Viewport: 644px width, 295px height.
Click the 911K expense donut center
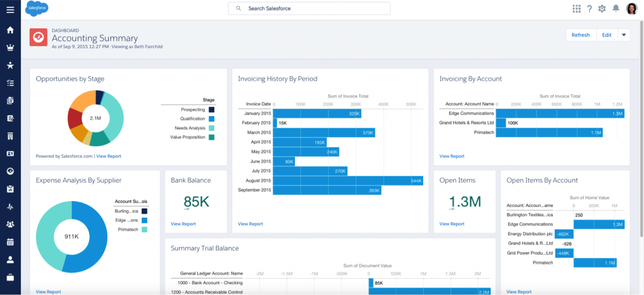click(72, 237)
